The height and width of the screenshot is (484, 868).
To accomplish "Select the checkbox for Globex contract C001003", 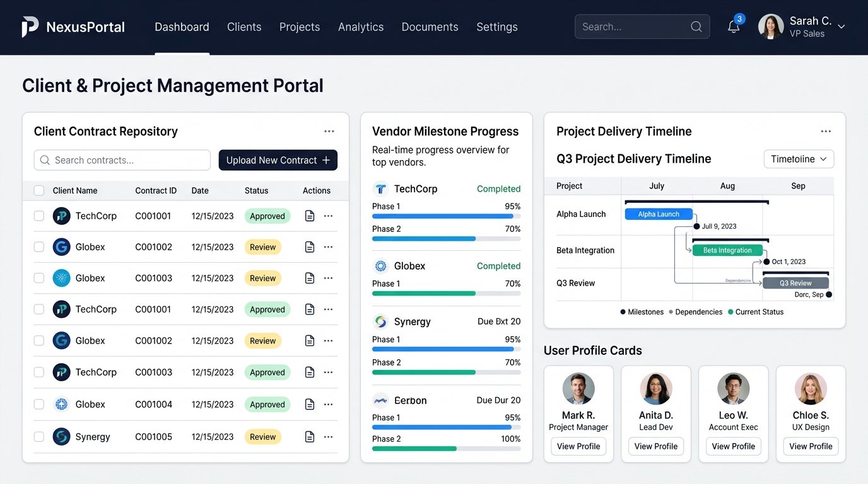I will (39, 278).
